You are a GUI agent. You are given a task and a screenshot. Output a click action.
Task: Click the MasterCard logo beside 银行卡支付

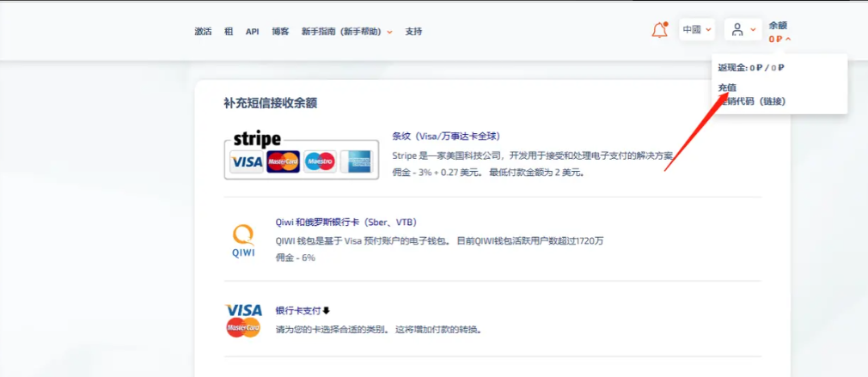tap(243, 328)
